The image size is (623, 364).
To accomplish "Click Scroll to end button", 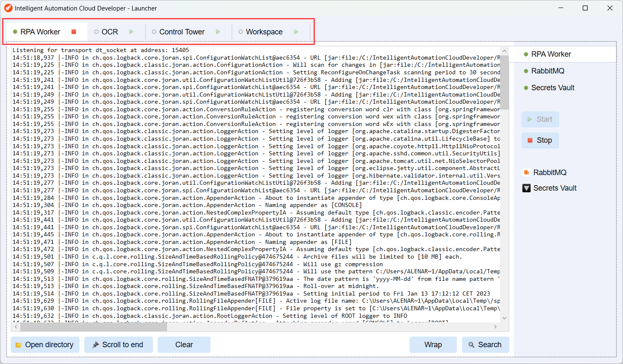I will pyautogui.click(x=118, y=345).
